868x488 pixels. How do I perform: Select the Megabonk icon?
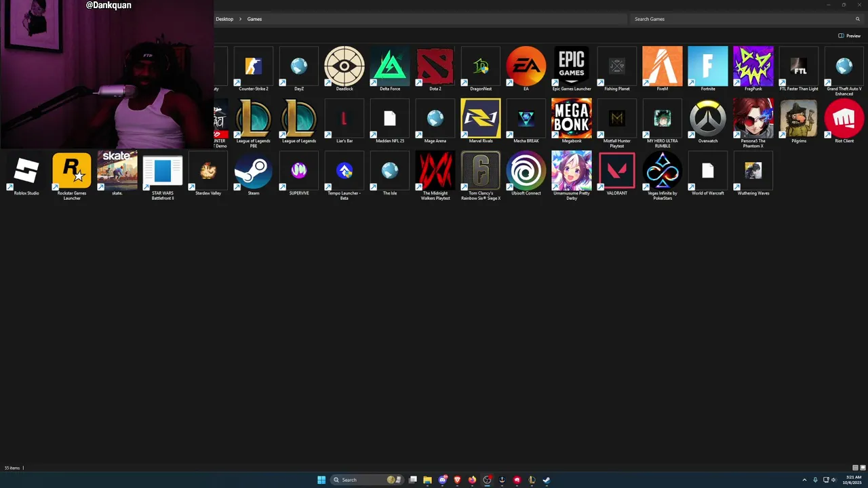pos(572,121)
